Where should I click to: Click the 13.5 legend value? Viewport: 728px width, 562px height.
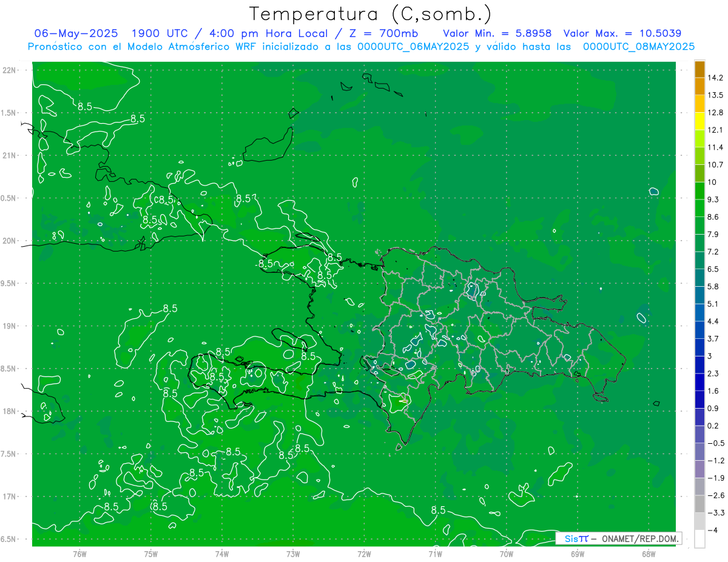pos(716,95)
